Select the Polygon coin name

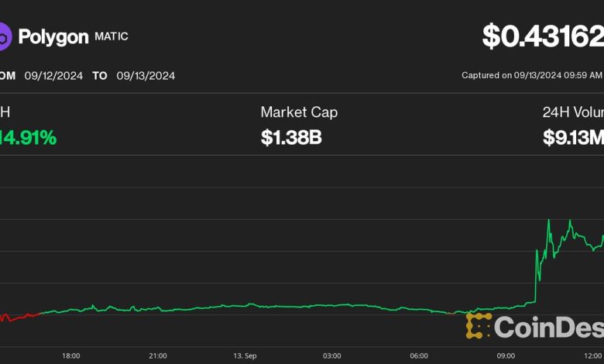(x=53, y=36)
